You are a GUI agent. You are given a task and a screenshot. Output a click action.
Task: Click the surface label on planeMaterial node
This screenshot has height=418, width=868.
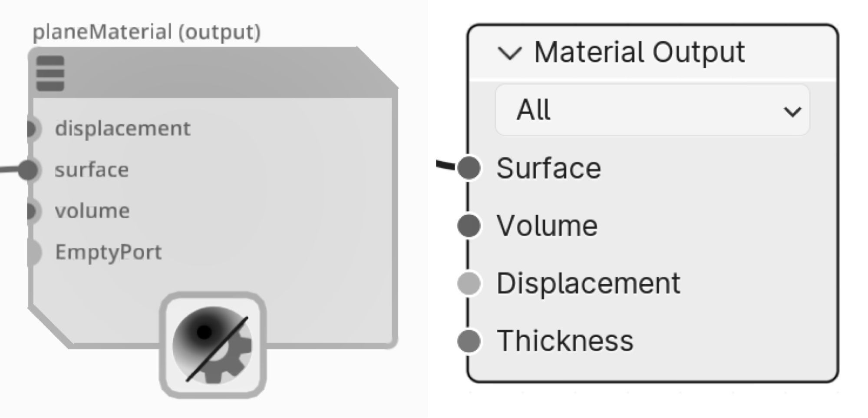point(92,169)
